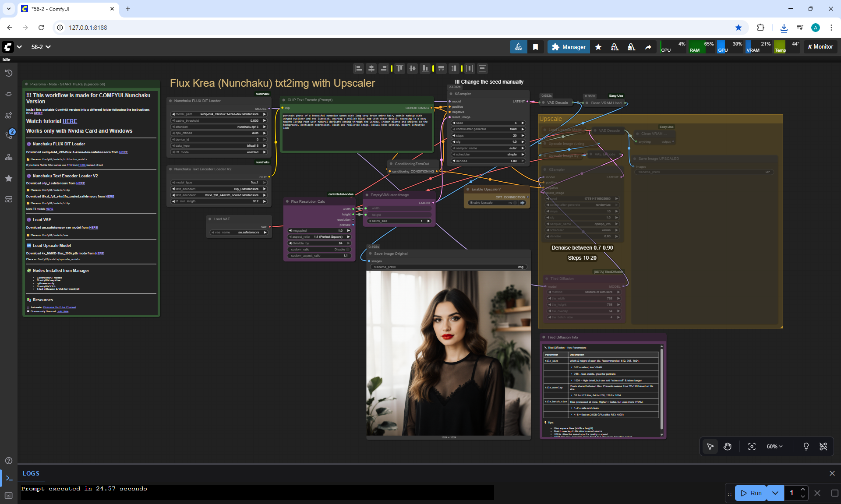Click the Manager button
Viewport: 841px width, 504px height.
(x=568, y=47)
